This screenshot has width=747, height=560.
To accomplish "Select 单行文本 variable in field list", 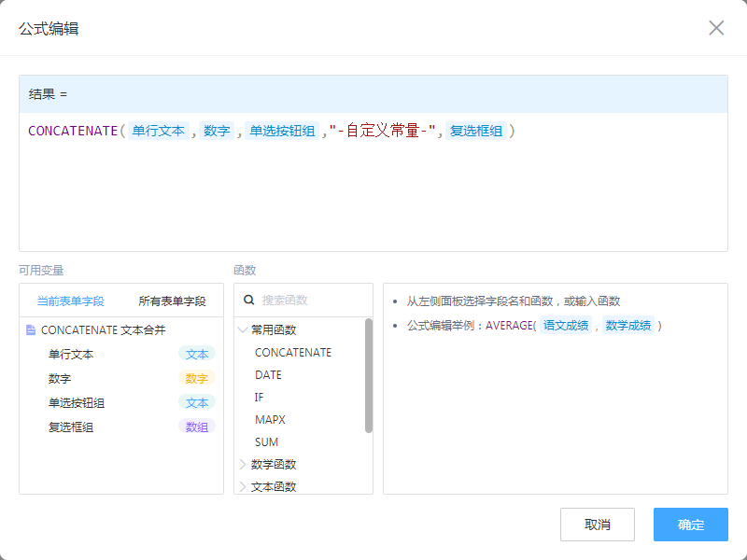I will point(71,355).
